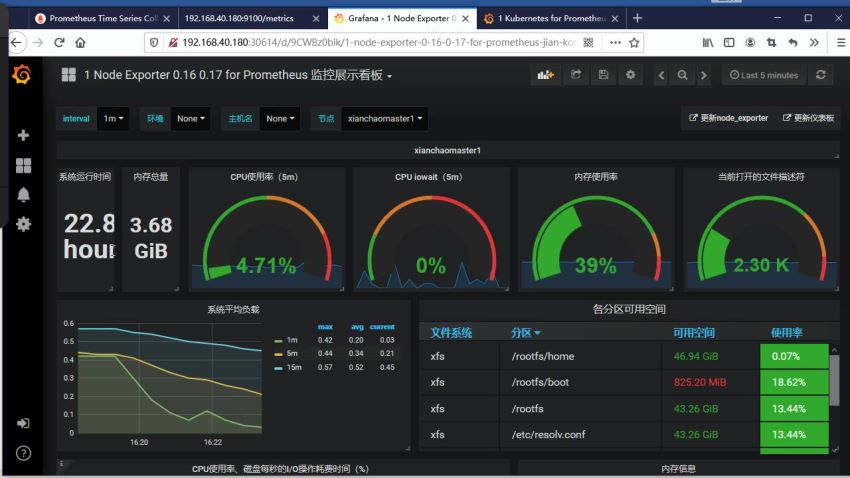Open the Firefox hamburger menu

(x=841, y=42)
